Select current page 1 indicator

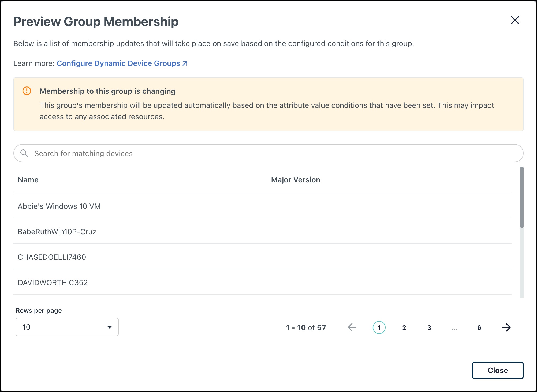tap(379, 327)
